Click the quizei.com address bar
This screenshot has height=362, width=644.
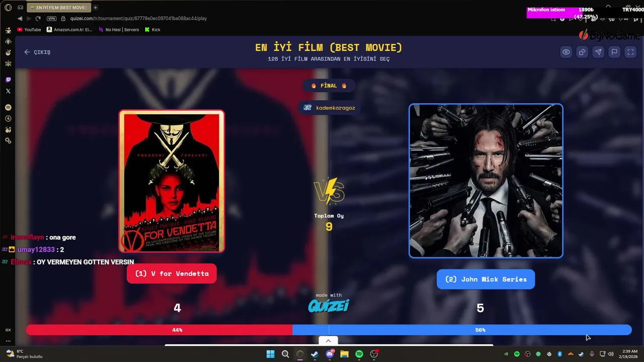click(x=138, y=19)
